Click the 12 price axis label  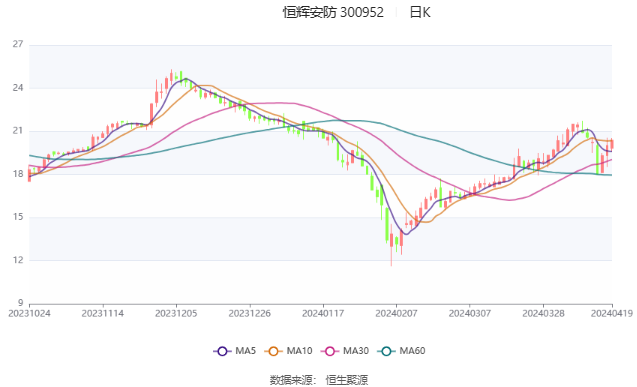[18, 260]
